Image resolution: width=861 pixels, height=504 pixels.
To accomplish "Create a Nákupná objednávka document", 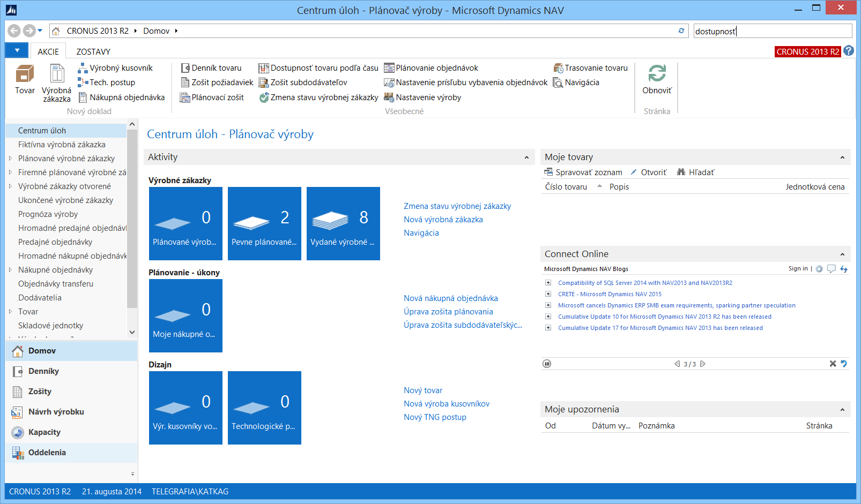I will tap(122, 97).
